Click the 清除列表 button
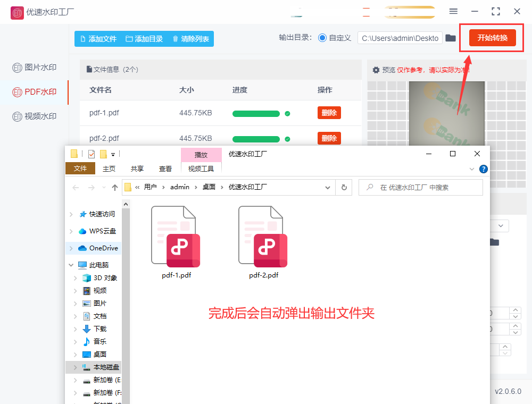 pos(190,39)
